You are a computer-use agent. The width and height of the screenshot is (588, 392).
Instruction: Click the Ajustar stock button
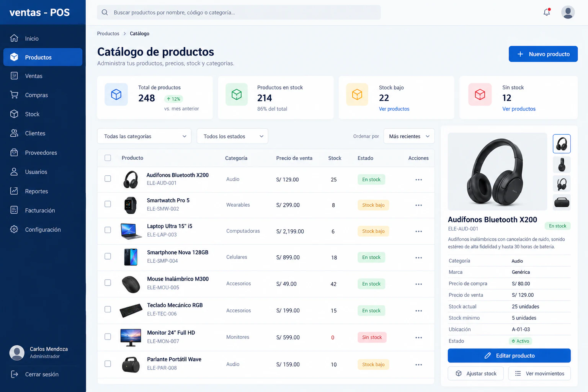476,374
